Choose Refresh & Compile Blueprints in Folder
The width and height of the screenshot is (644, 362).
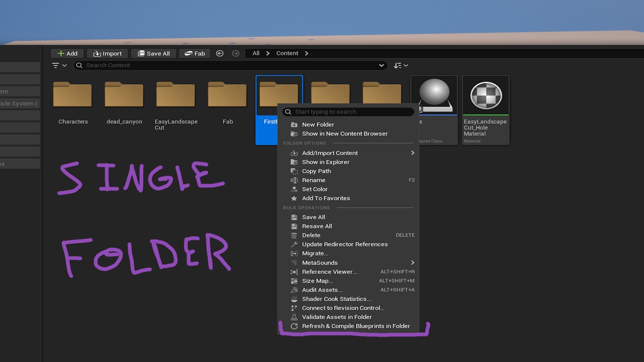coord(348,326)
